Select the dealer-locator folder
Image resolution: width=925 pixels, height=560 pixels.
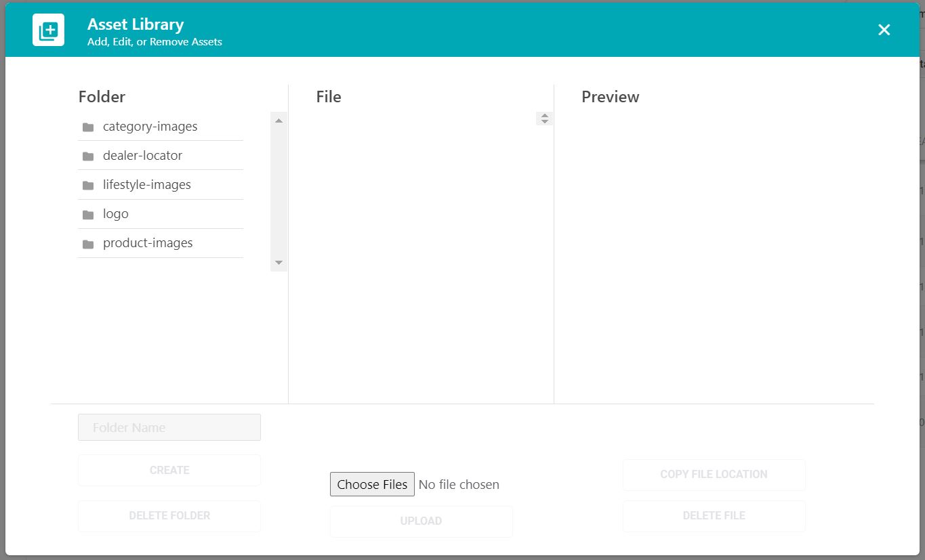(x=161, y=156)
